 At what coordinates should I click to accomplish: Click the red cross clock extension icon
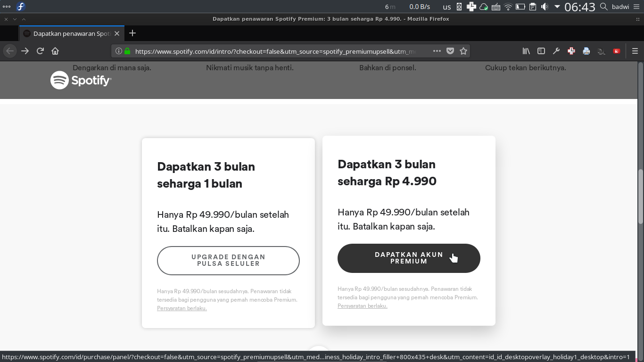(x=571, y=51)
